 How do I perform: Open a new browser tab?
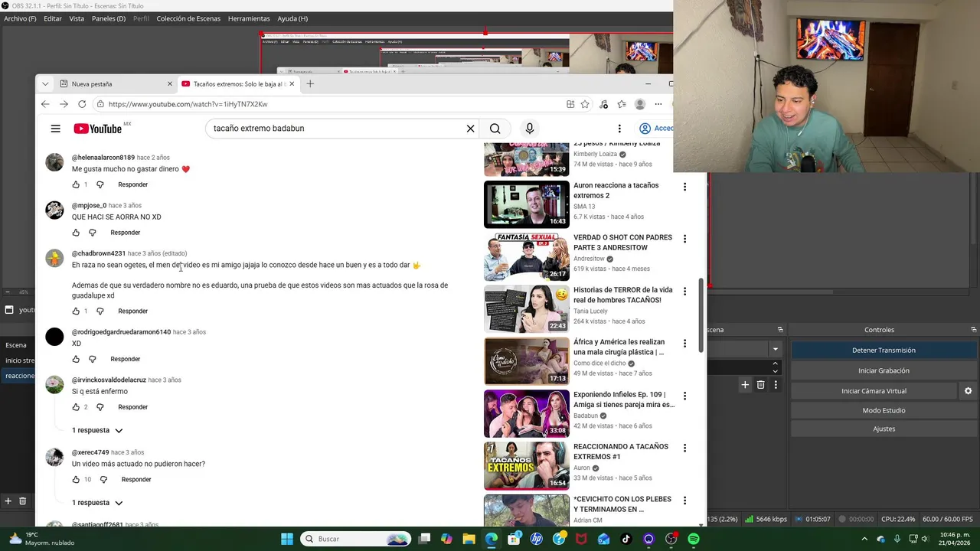click(x=310, y=83)
